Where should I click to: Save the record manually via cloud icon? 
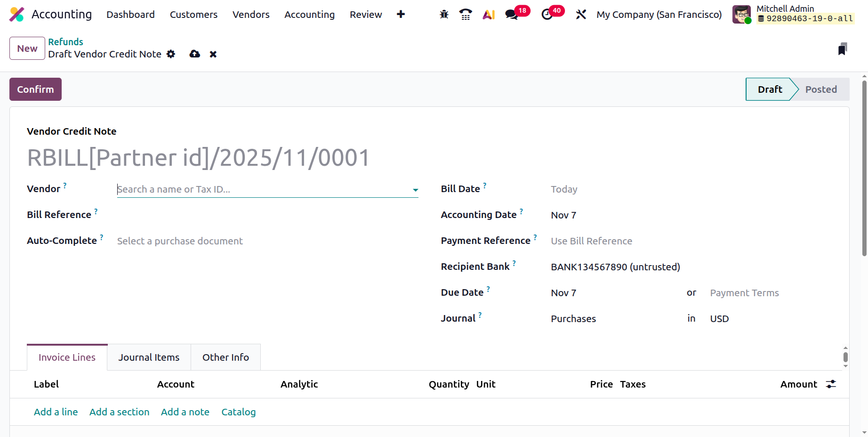click(194, 54)
